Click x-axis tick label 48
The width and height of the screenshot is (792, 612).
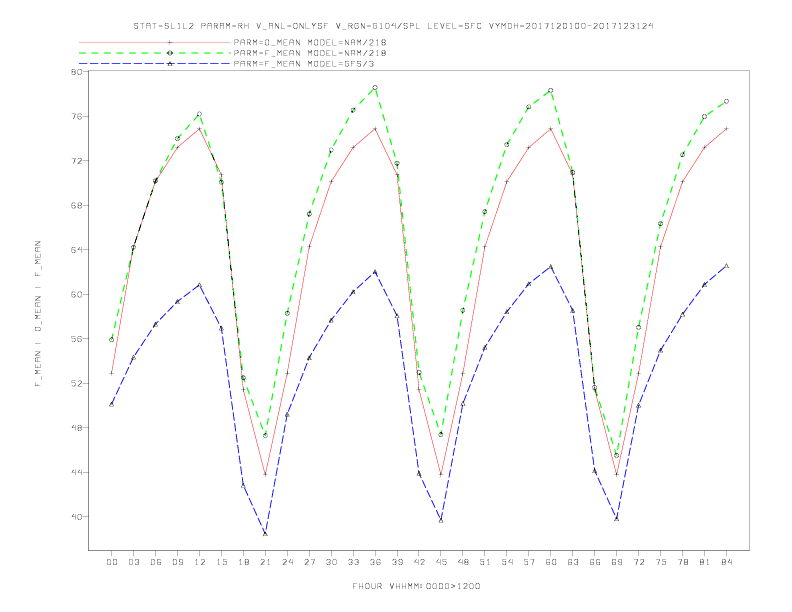pyautogui.click(x=463, y=562)
